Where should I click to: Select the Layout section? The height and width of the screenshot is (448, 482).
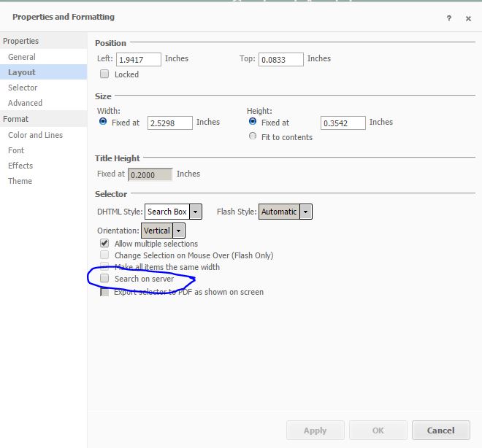tap(43, 72)
